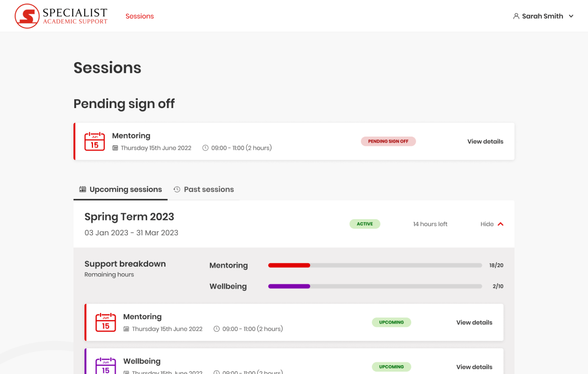Click the small date icon in the pending Mentoring card
The width and height of the screenshot is (588, 374).
tap(115, 148)
